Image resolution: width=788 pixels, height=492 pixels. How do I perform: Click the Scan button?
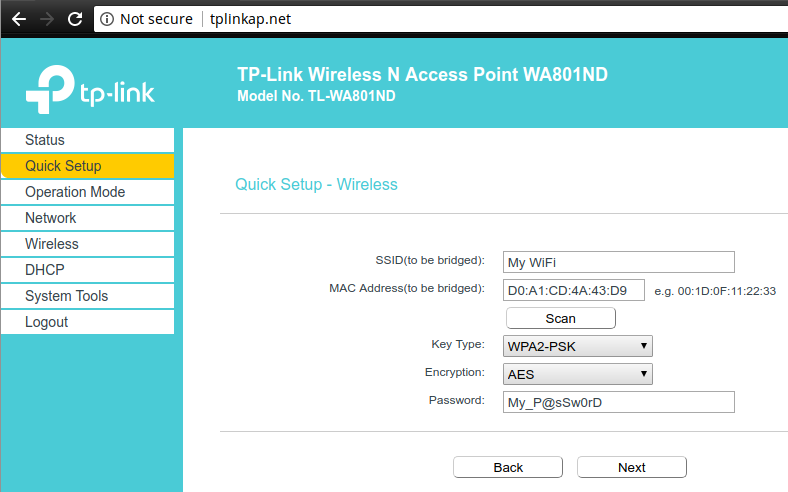(561, 319)
